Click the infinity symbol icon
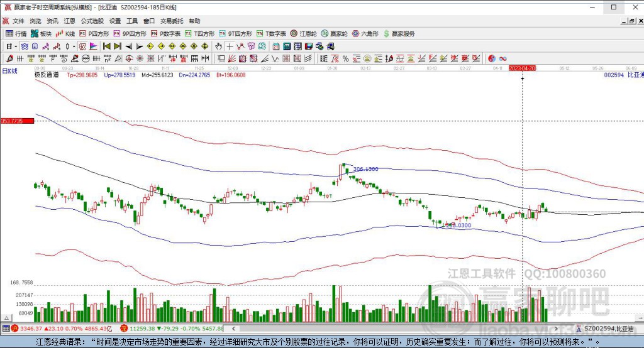The width and height of the screenshot is (644, 348). 503,58
